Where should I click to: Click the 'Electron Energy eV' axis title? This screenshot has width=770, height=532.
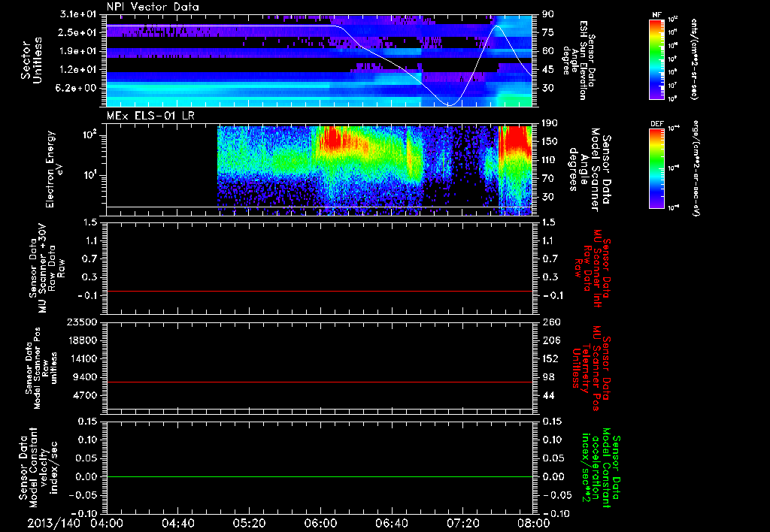pyautogui.click(x=55, y=169)
